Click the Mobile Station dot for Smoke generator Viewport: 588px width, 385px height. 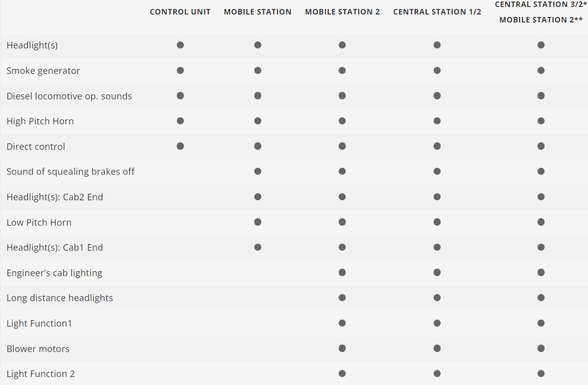258,70
